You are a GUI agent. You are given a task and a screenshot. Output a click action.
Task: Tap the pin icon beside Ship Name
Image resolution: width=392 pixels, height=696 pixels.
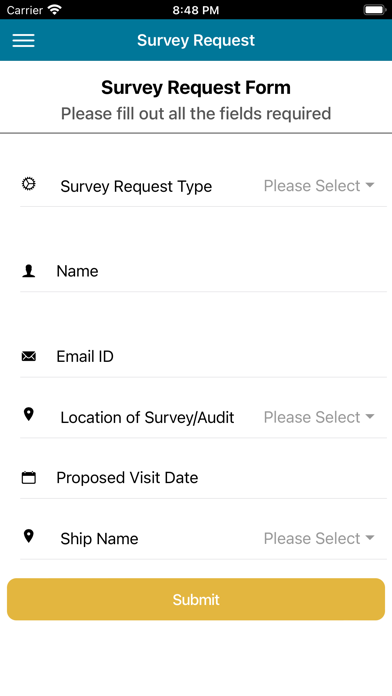click(29, 536)
